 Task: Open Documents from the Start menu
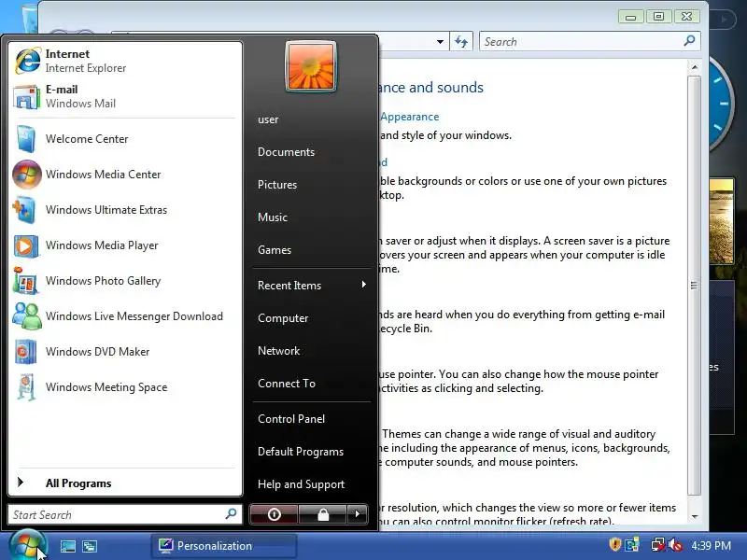tap(287, 152)
